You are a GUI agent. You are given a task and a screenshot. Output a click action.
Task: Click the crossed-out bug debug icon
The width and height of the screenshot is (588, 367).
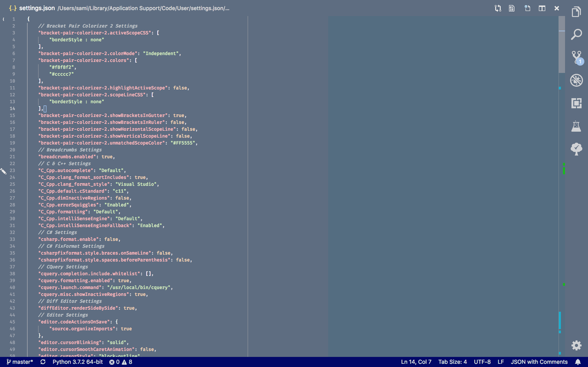576,80
